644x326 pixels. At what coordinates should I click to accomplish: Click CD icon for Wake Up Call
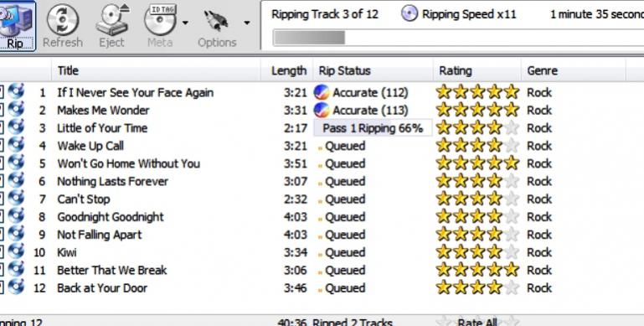[x=16, y=144]
